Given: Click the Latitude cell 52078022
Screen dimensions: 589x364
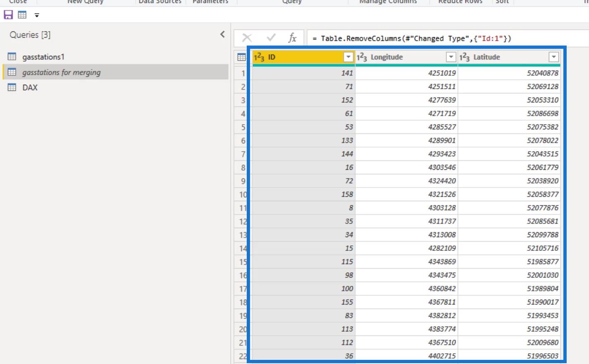Looking at the screenshot, I should (509, 140).
